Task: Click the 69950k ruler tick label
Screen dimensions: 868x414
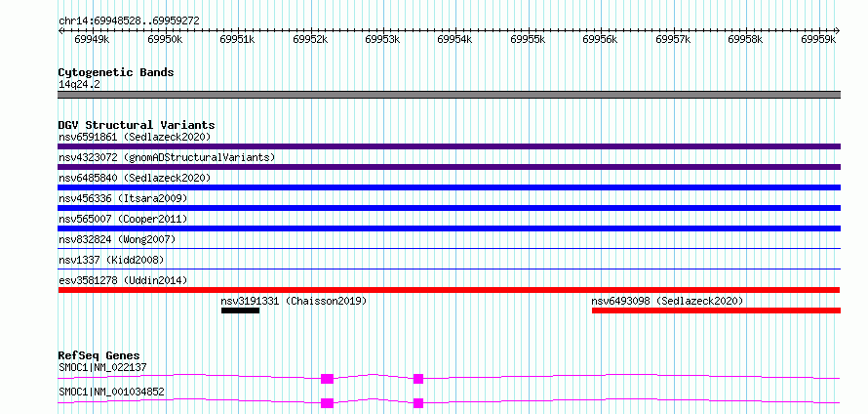Action: point(165,40)
